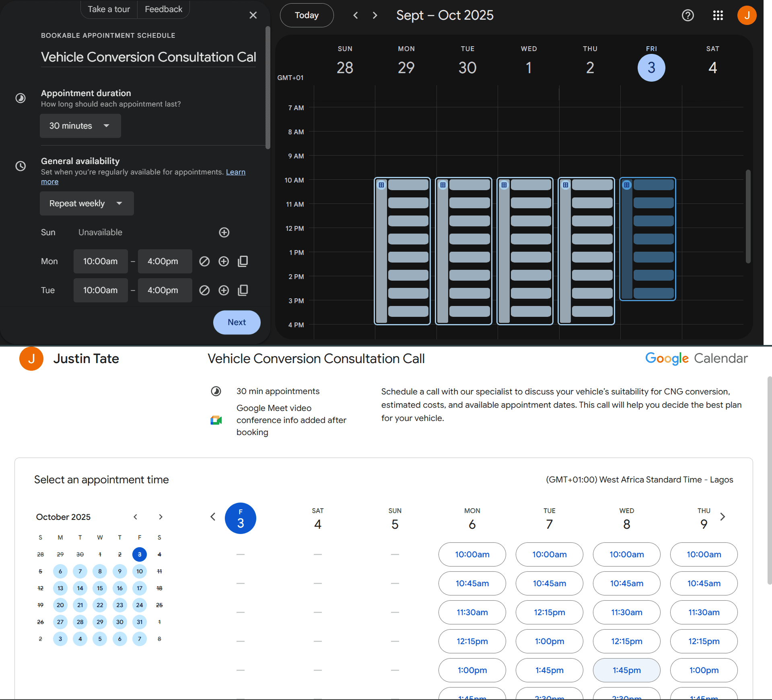Screen dimensions: 772x700
Task: Book Tuesday 7 at 1:00pm
Action: [550, 641]
